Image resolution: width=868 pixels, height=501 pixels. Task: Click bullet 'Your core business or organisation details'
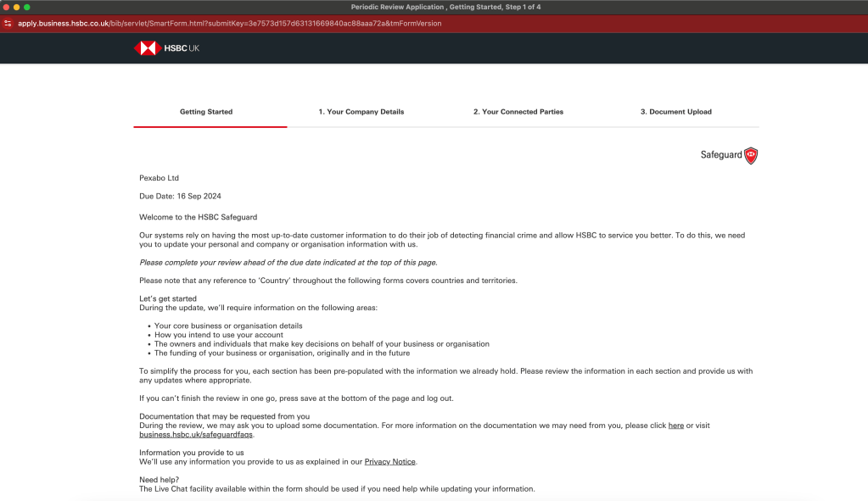pyautogui.click(x=228, y=326)
